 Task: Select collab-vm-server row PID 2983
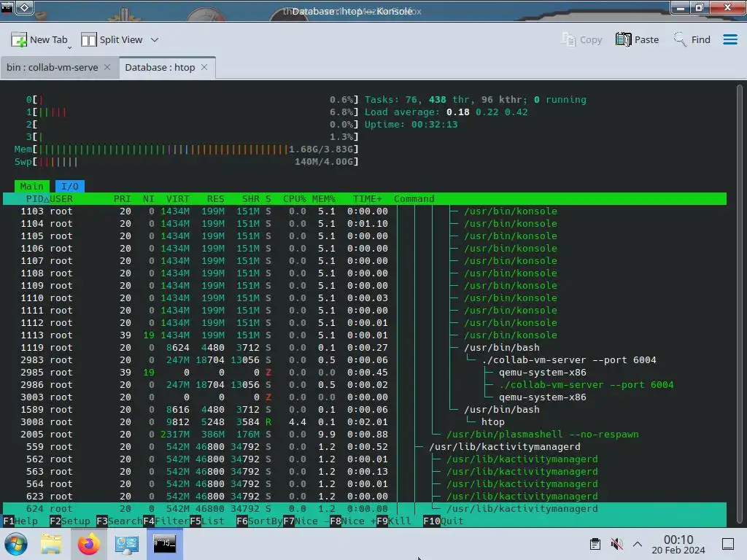tap(365, 360)
